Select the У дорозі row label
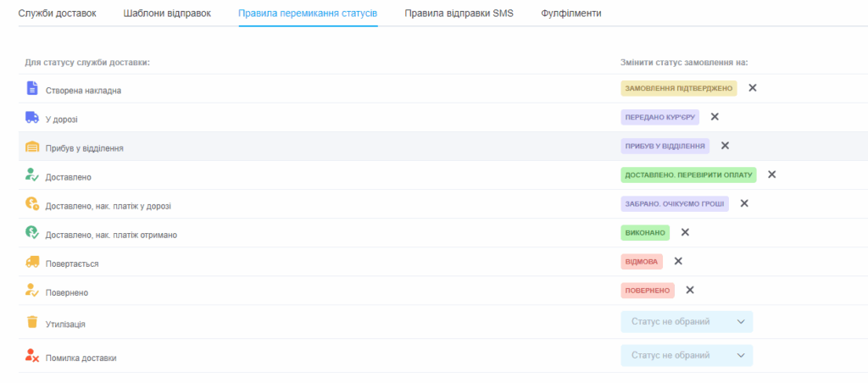 point(61,119)
